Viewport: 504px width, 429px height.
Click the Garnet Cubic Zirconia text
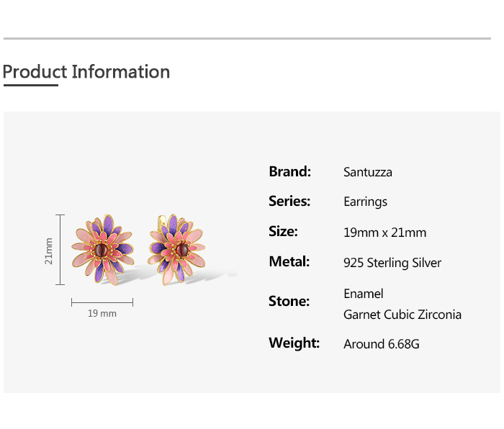(402, 315)
